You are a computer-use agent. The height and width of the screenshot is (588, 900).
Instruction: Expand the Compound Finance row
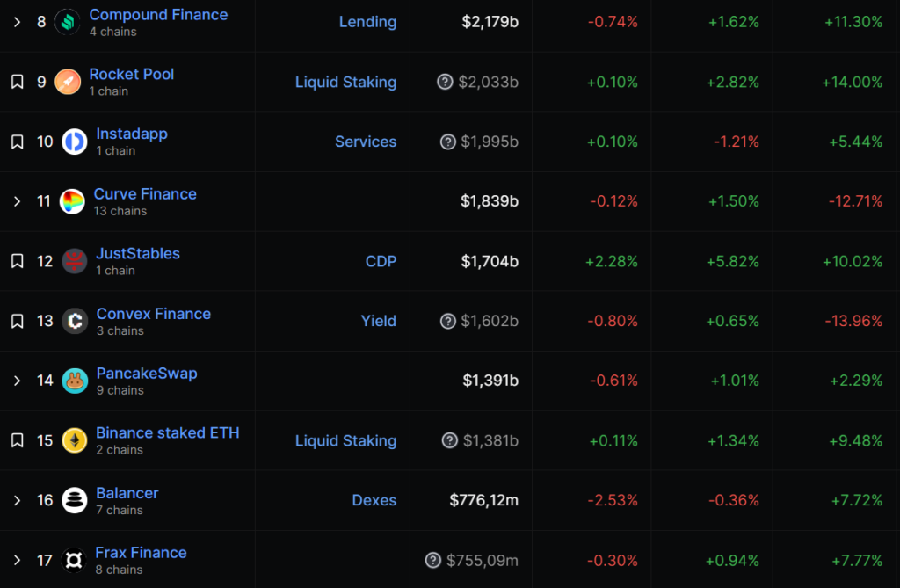(17, 22)
